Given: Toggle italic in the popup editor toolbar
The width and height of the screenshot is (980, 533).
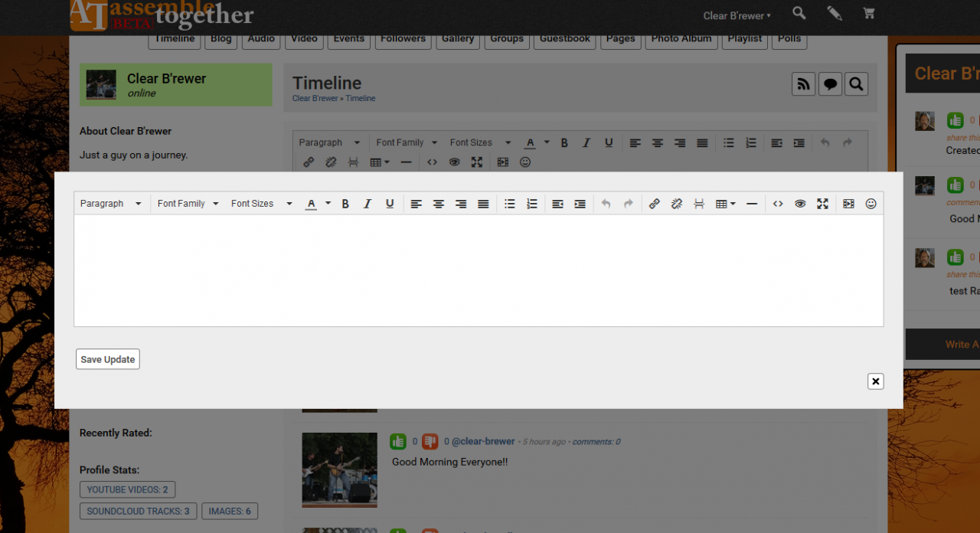Looking at the screenshot, I should coord(367,204).
